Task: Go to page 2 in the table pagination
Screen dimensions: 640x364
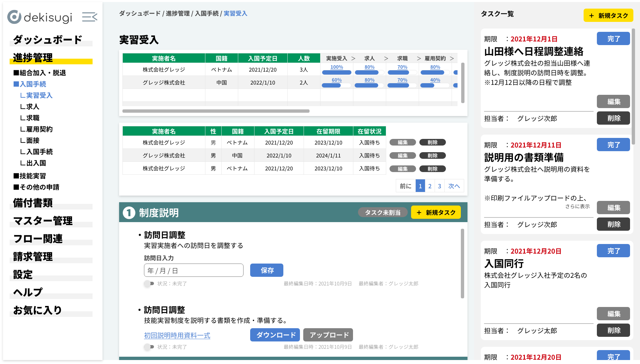Action: coord(430,186)
